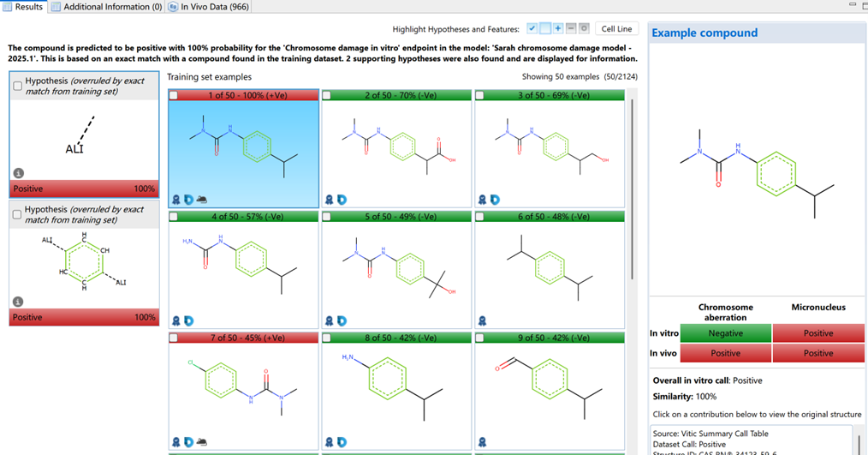Click the blue D icon on example 3
The width and height of the screenshot is (868, 455).
(495, 200)
